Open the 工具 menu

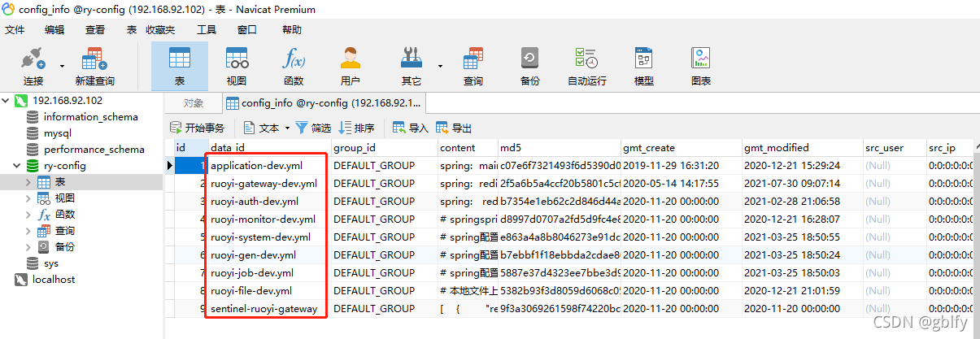tap(207, 30)
